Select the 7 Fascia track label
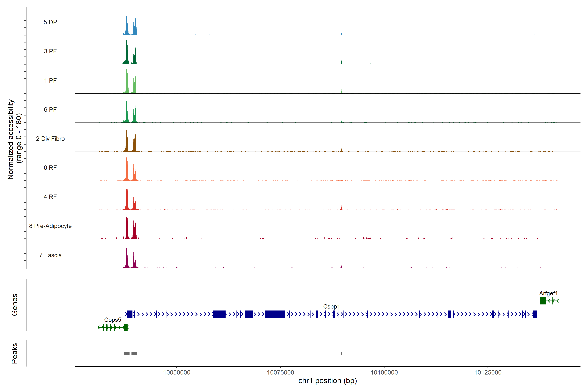Viewport: 588px width, 392px height. (50, 255)
